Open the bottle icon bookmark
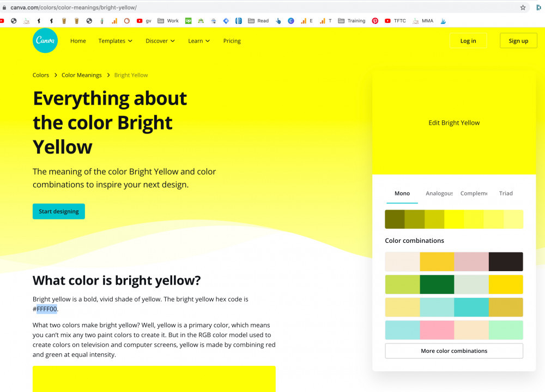The image size is (545, 392). [102, 21]
